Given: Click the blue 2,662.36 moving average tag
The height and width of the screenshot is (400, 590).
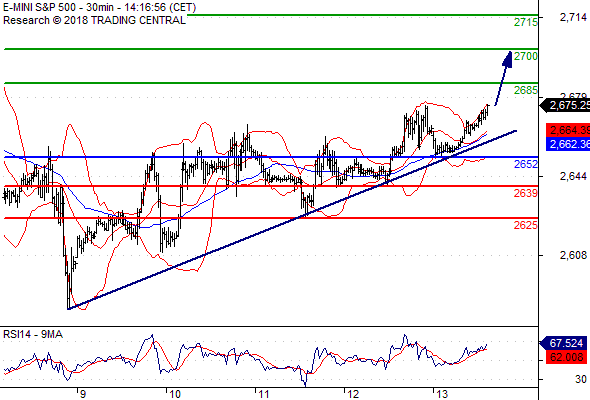Looking at the screenshot, I should [x=568, y=144].
